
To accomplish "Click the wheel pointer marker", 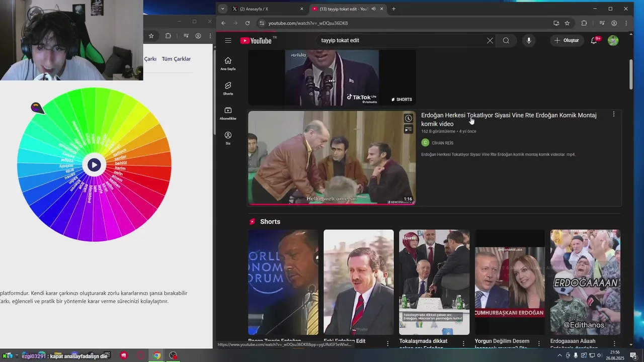I will (x=37, y=108).
